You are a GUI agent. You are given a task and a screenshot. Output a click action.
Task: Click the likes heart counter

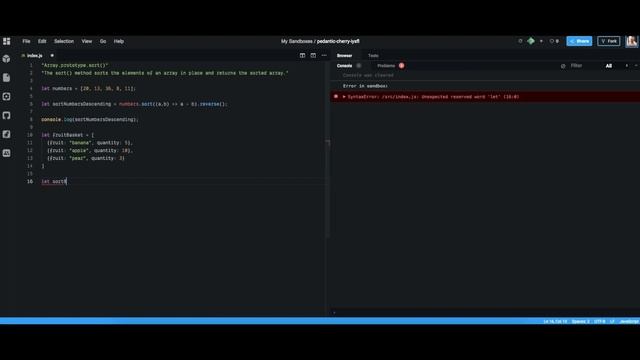554,41
